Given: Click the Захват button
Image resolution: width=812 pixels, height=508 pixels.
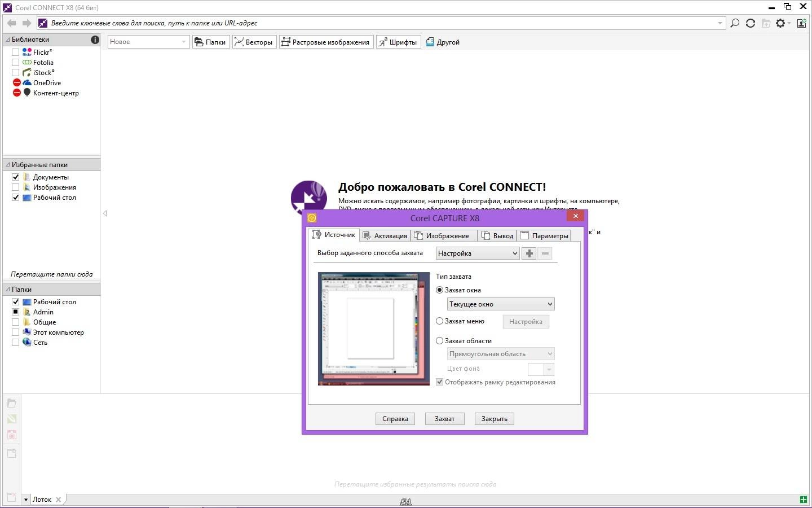Looking at the screenshot, I should pos(444,419).
